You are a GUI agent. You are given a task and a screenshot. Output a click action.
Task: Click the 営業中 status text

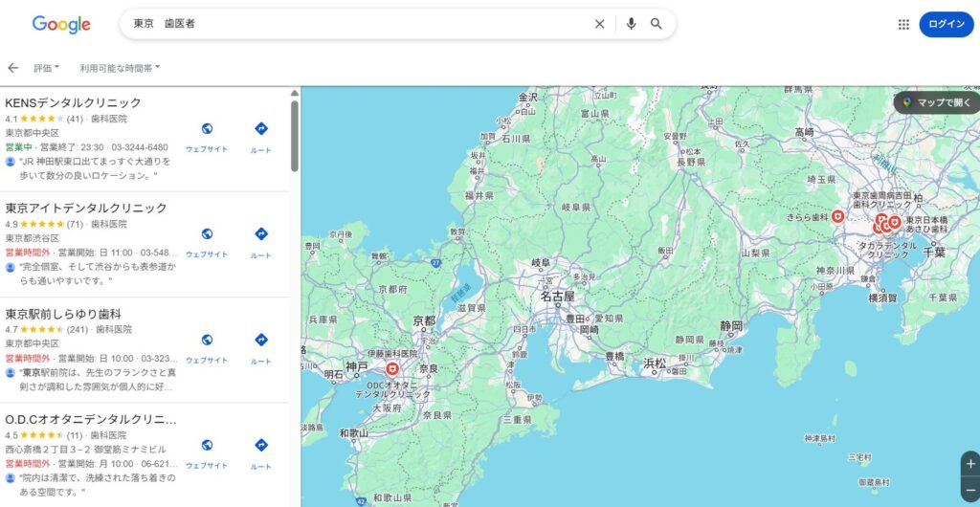(18, 147)
